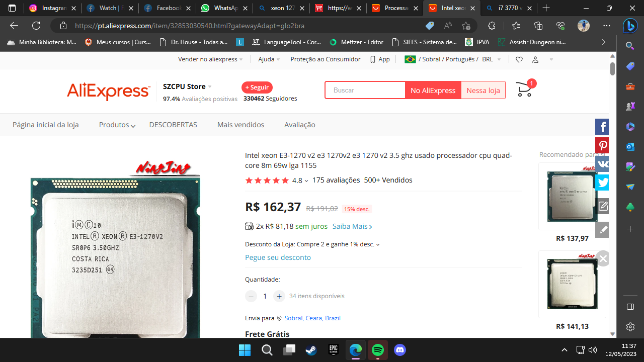Decrease quantity with minus button
The width and height of the screenshot is (644, 362).
coord(251,296)
